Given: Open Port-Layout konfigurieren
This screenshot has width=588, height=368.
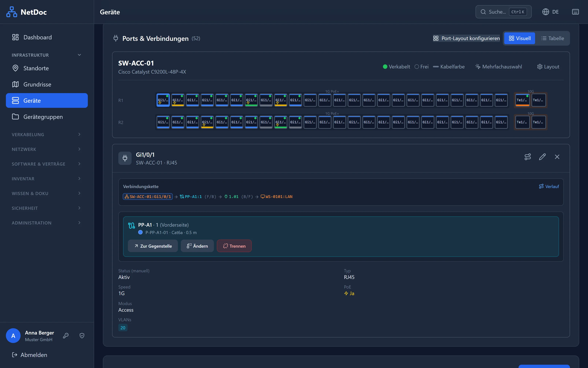Looking at the screenshot, I should [466, 38].
